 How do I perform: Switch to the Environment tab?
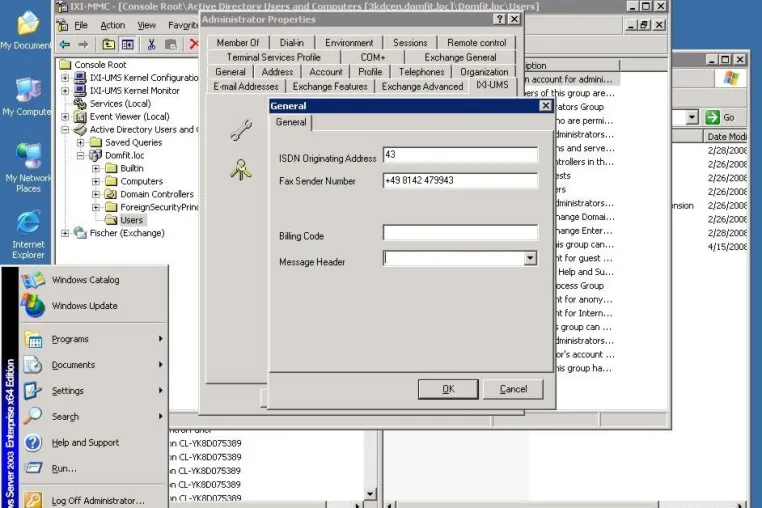[x=349, y=43]
